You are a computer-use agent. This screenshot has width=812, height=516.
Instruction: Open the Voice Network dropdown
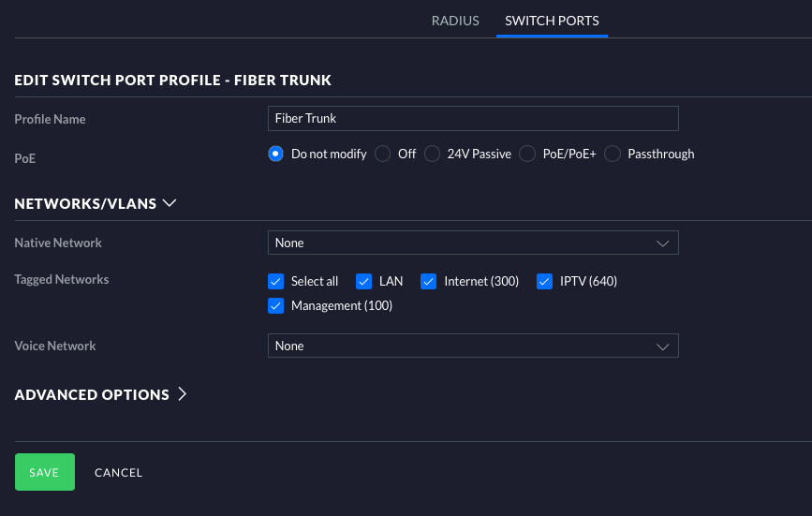point(472,346)
